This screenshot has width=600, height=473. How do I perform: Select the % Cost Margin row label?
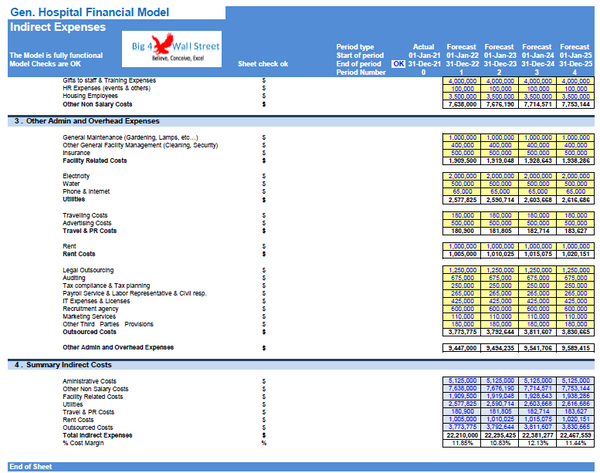pyautogui.click(x=87, y=443)
